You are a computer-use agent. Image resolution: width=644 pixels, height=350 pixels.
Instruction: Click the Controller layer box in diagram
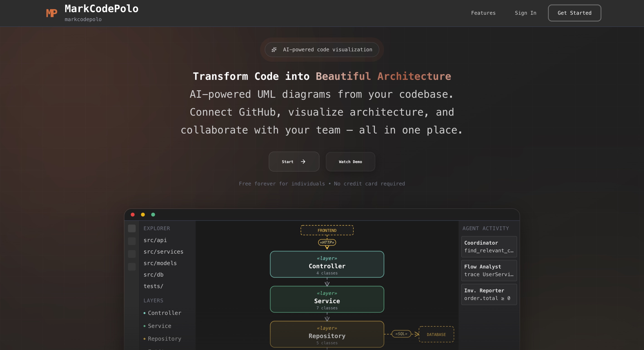[327, 264]
